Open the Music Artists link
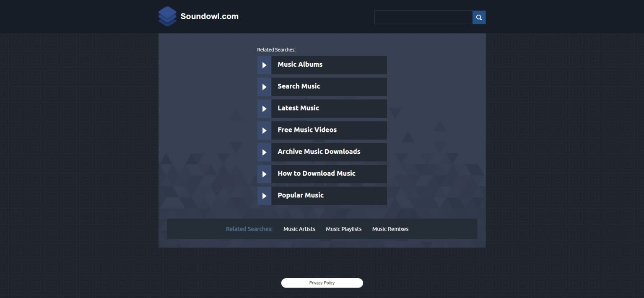The image size is (644, 298). [x=299, y=229]
